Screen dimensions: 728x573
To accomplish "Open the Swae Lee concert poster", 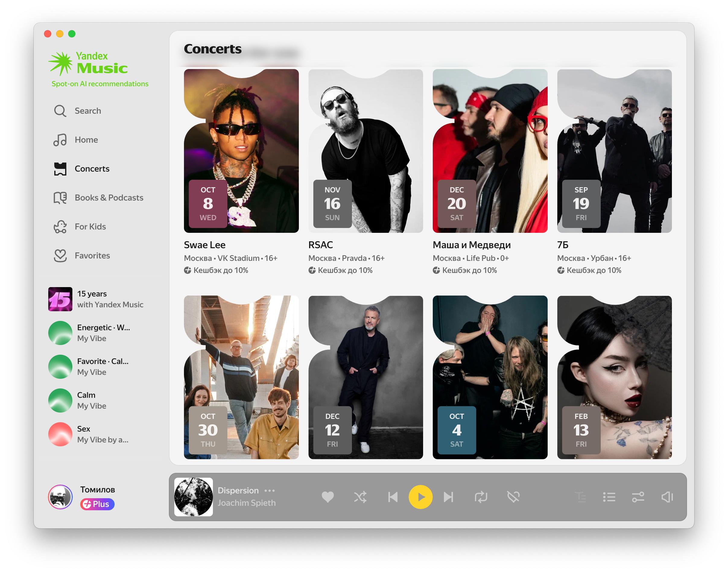I will click(241, 151).
